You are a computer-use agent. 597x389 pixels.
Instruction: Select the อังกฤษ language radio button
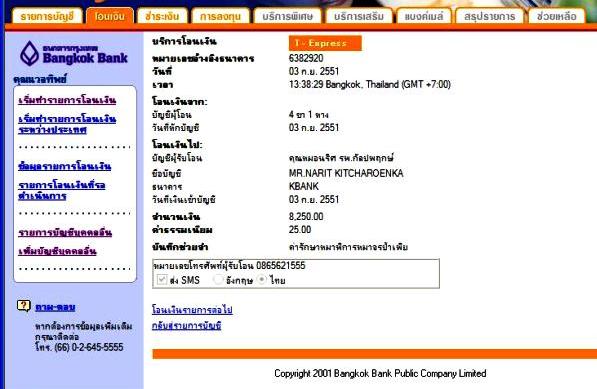click(x=218, y=280)
